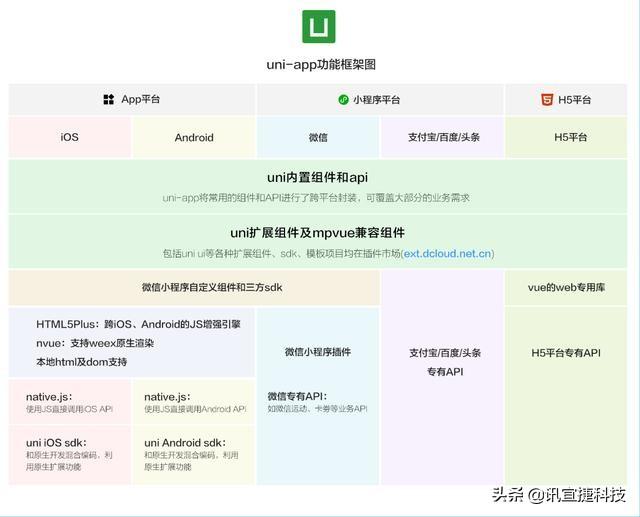The height and width of the screenshot is (517, 640).
Task: Click the green uni-app logo icon
Action: (318, 27)
